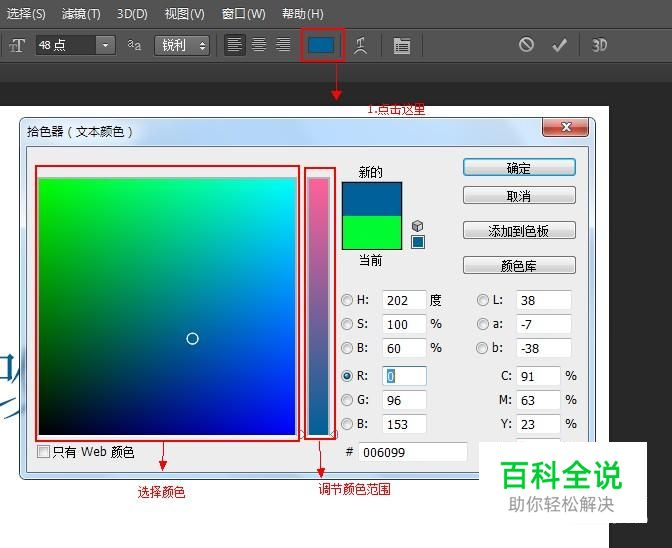Select the H hue radio button
This screenshot has height=548, width=672.
tap(347, 300)
